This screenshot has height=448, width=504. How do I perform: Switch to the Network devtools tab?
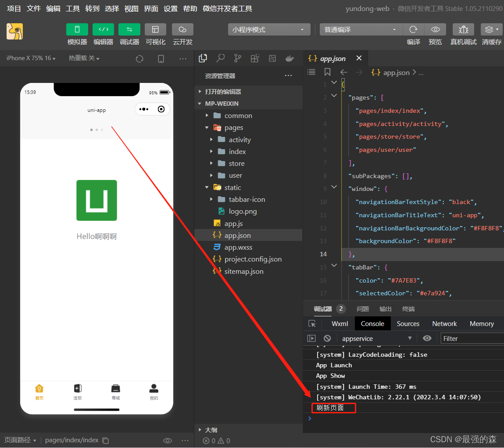(x=444, y=323)
